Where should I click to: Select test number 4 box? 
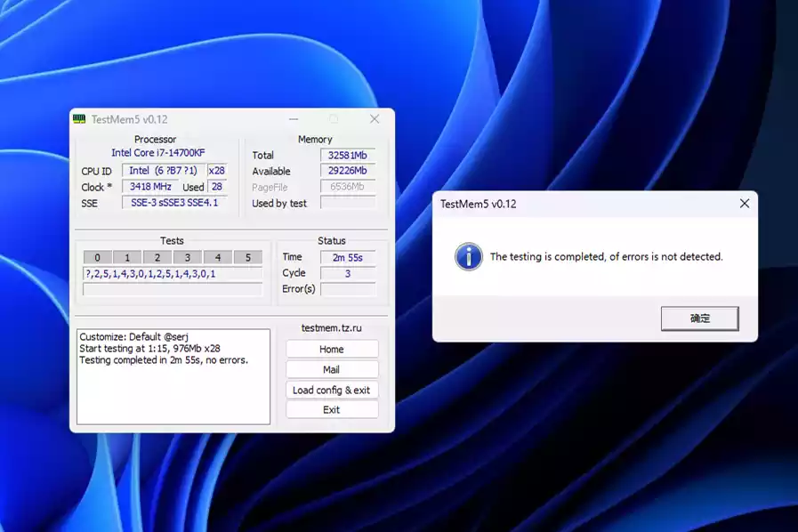point(218,258)
